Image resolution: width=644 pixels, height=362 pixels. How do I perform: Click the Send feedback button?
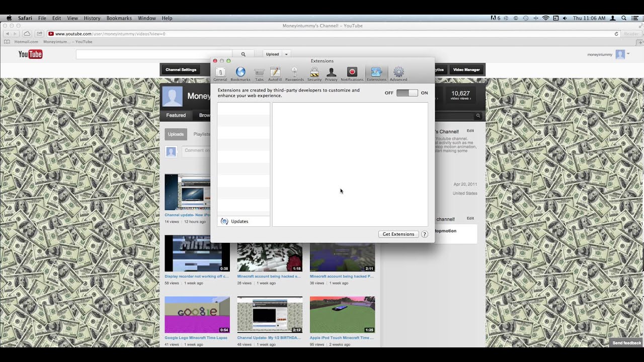coord(627,343)
